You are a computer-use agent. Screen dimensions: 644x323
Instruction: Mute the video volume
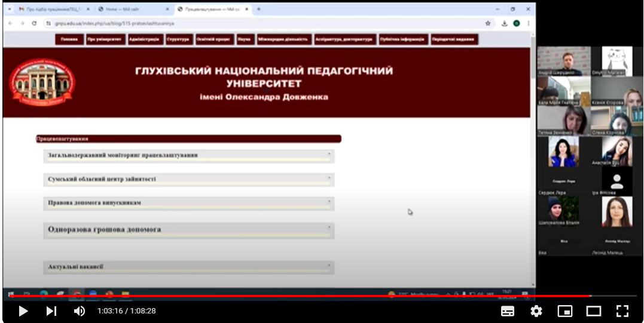tap(79, 311)
